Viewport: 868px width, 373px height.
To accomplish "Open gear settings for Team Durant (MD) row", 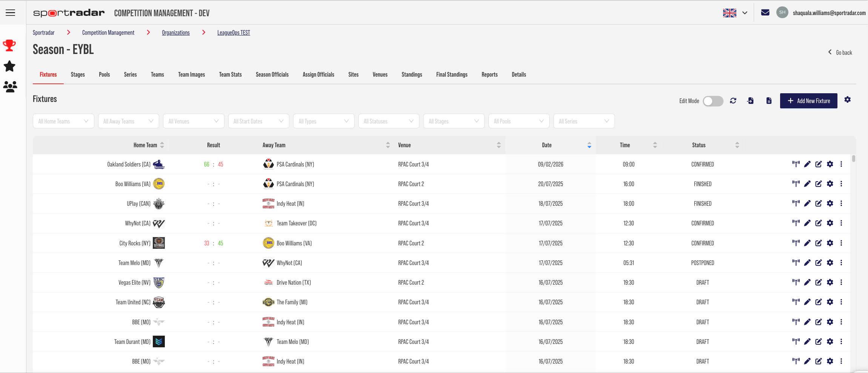I will 830,342.
